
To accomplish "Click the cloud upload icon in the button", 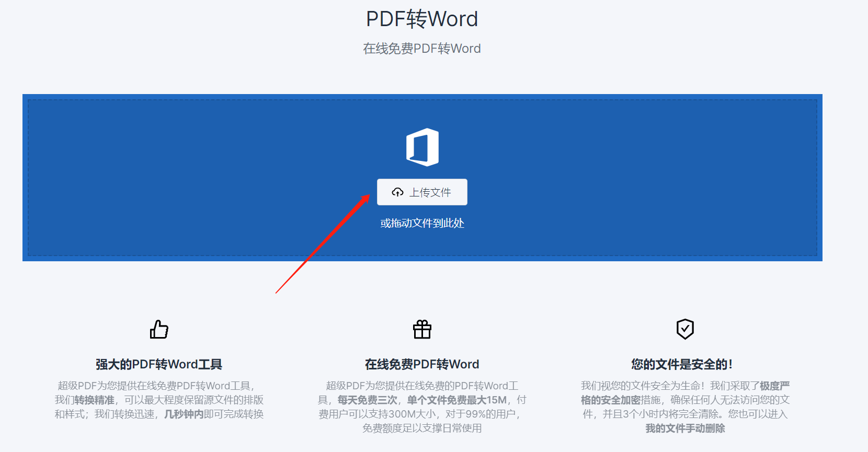I will [x=397, y=192].
